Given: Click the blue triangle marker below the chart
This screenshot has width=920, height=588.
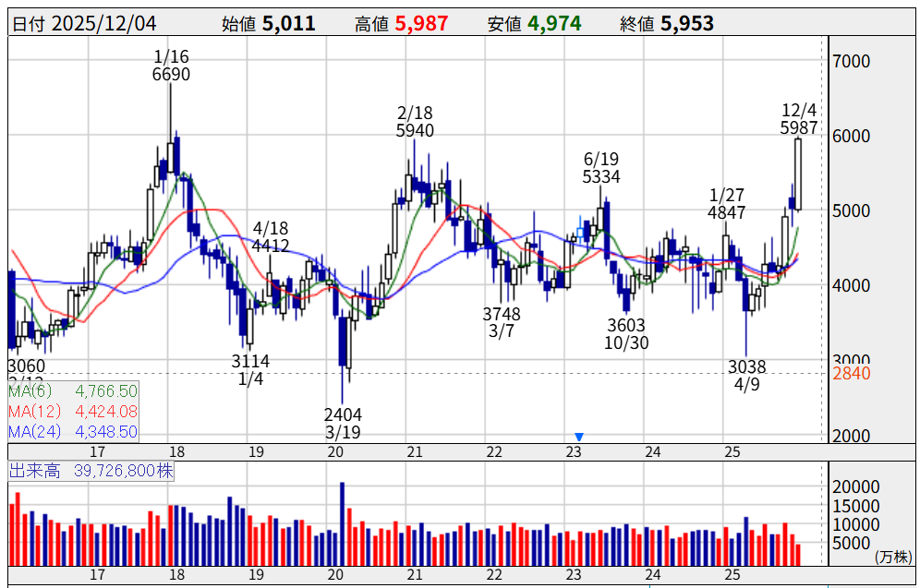Looking at the screenshot, I should coord(579,437).
